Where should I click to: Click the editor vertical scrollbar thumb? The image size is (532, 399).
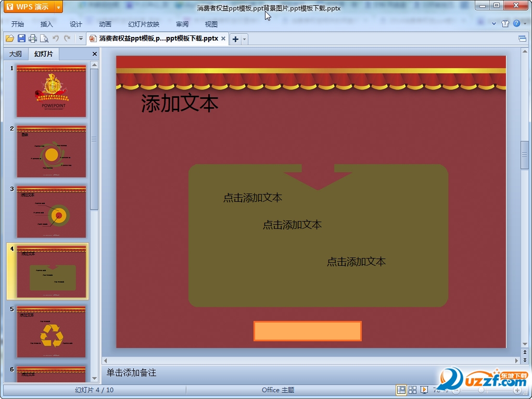pos(525,155)
